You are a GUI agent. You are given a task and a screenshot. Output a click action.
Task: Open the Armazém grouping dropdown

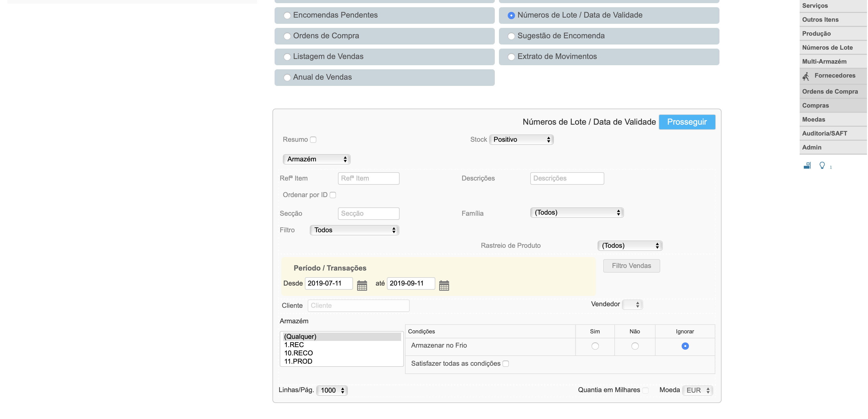coord(317,159)
